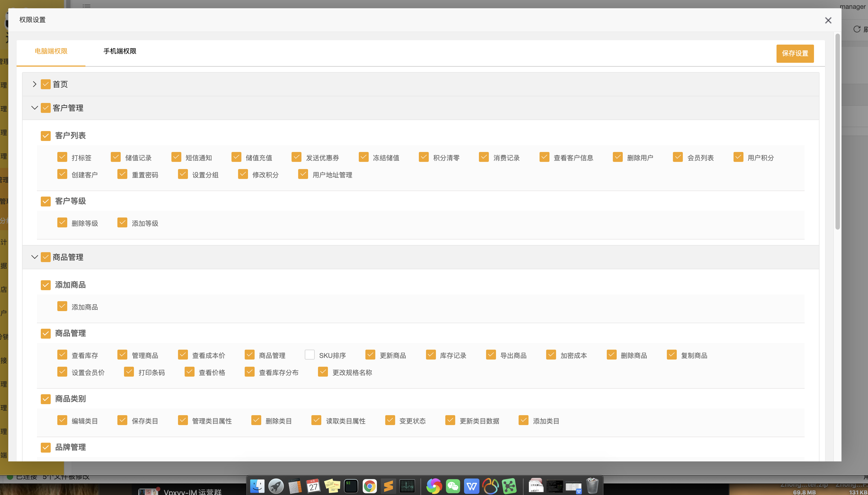
Task: Close the 权限设置 dialog with the X
Action: 828,20
